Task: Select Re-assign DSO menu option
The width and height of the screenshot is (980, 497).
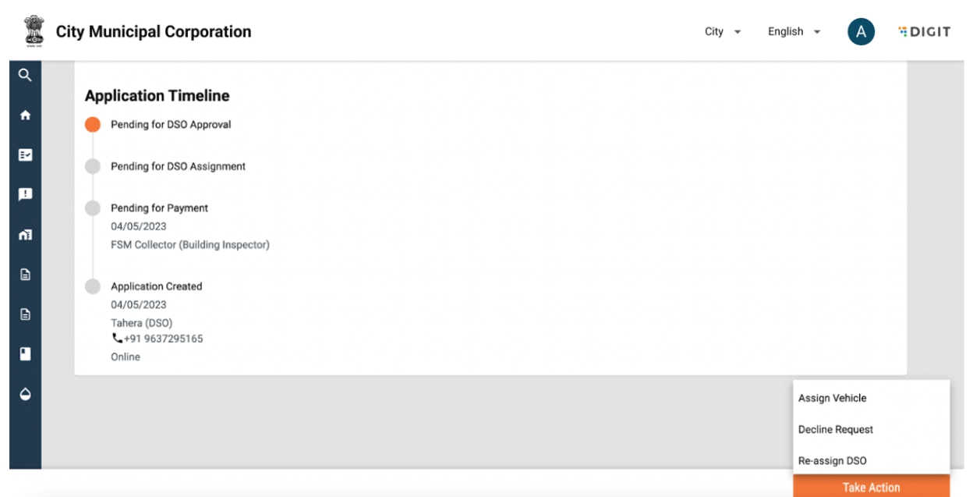Action: 832,461
